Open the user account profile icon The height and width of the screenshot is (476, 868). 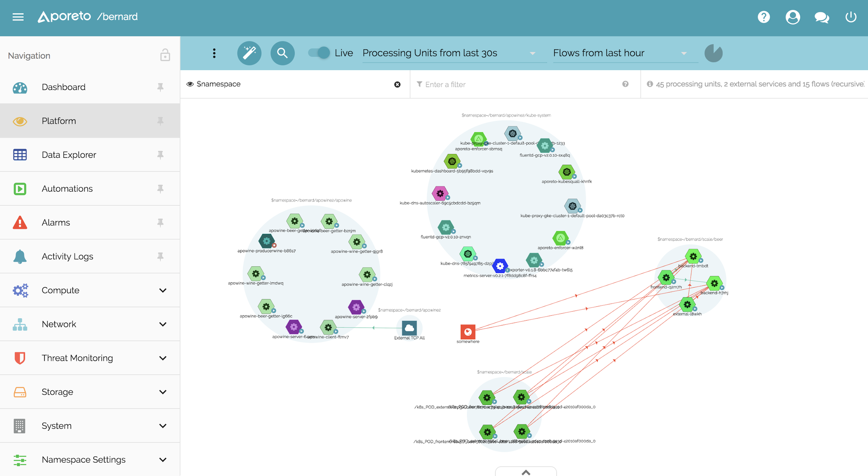792,17
